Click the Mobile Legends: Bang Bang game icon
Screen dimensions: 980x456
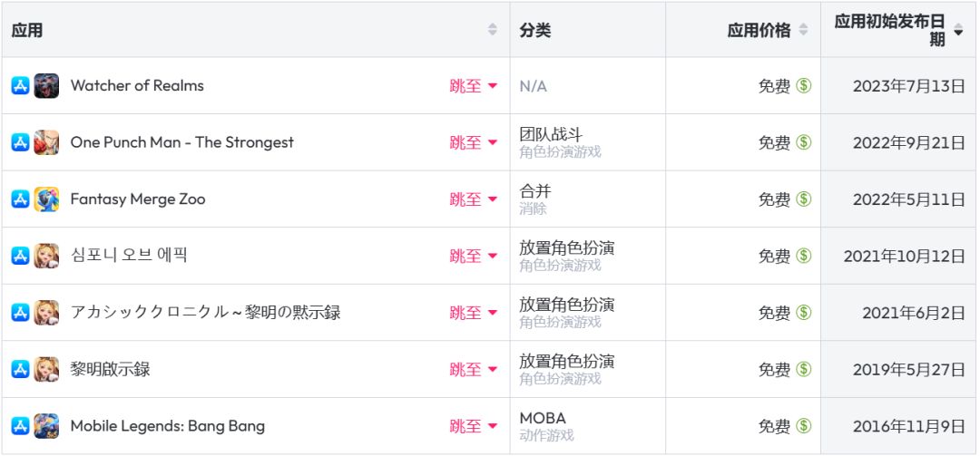pos(46,426)
